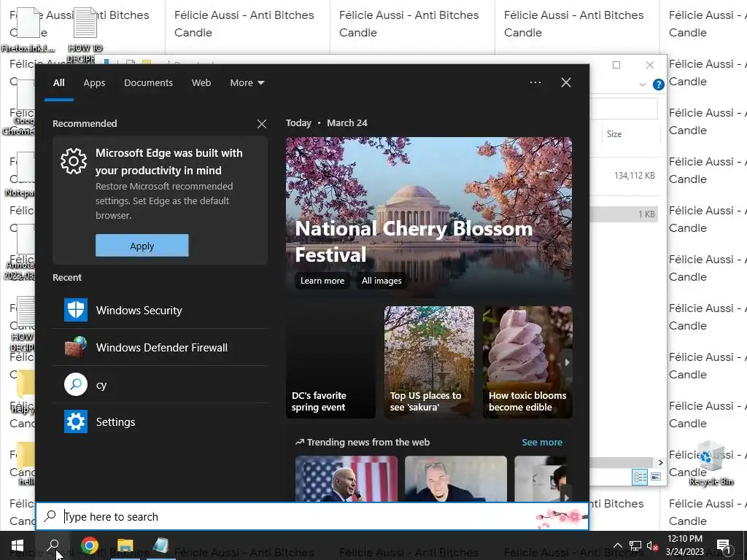This screenshot has width=747, height=560.
Task: Switch to the All search tab
Action: tap(58, 83)
